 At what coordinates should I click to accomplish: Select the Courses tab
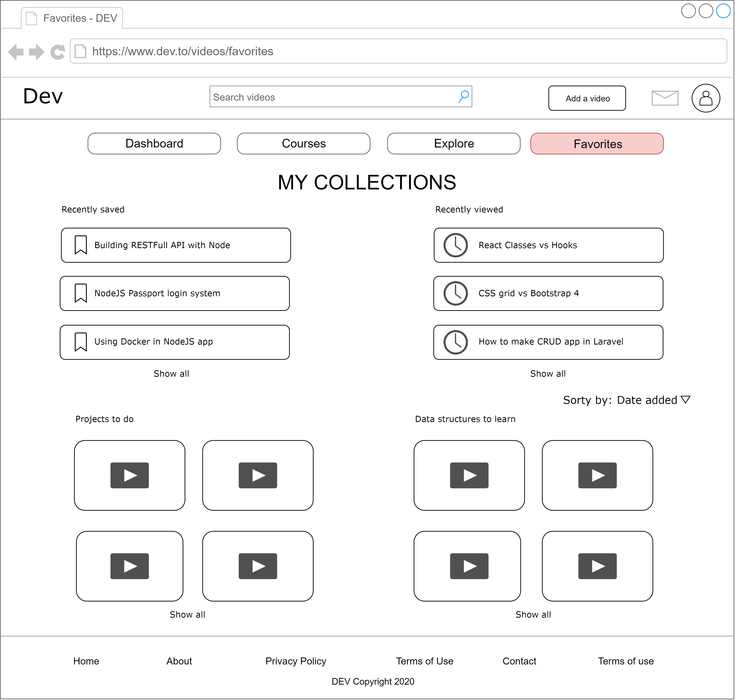[x=304, y=144]
